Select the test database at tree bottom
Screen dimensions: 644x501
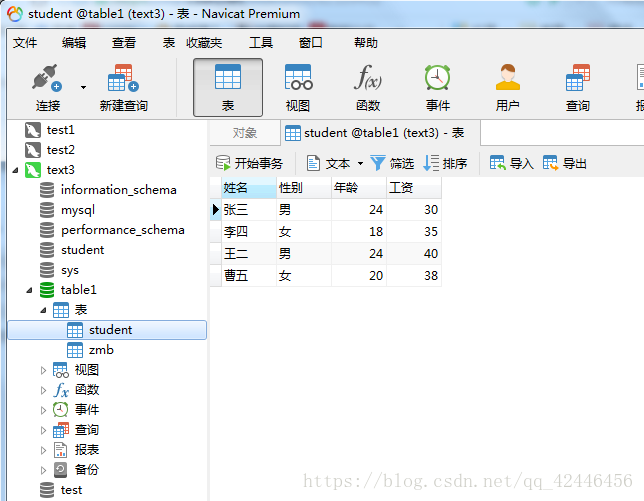71,490
